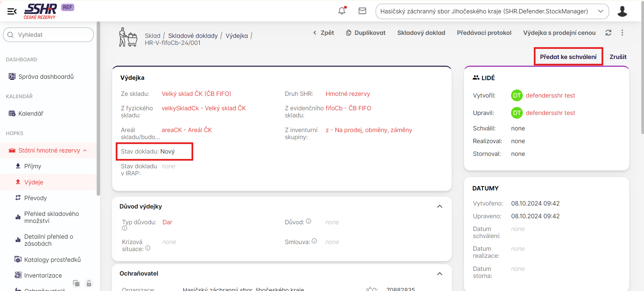Click the hamburger menu collapse icon
644x291 pixels.
coord(12,12)
